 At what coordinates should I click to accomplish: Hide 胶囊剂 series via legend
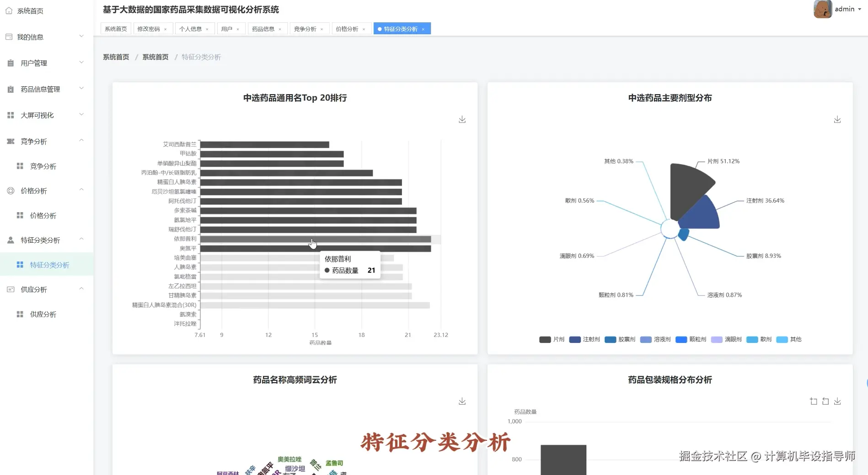(x=619, y=339)
